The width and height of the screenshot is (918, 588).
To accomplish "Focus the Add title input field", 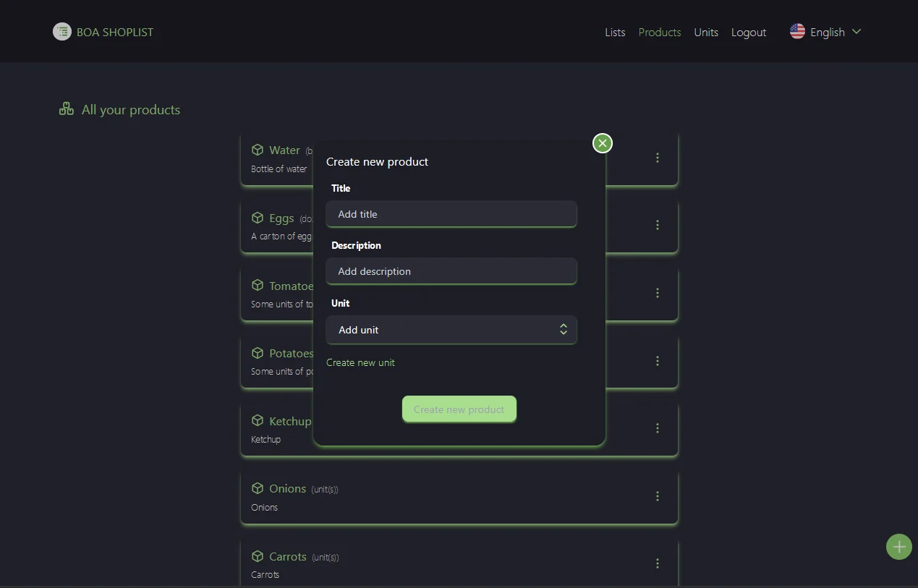I will pos(451,214).
